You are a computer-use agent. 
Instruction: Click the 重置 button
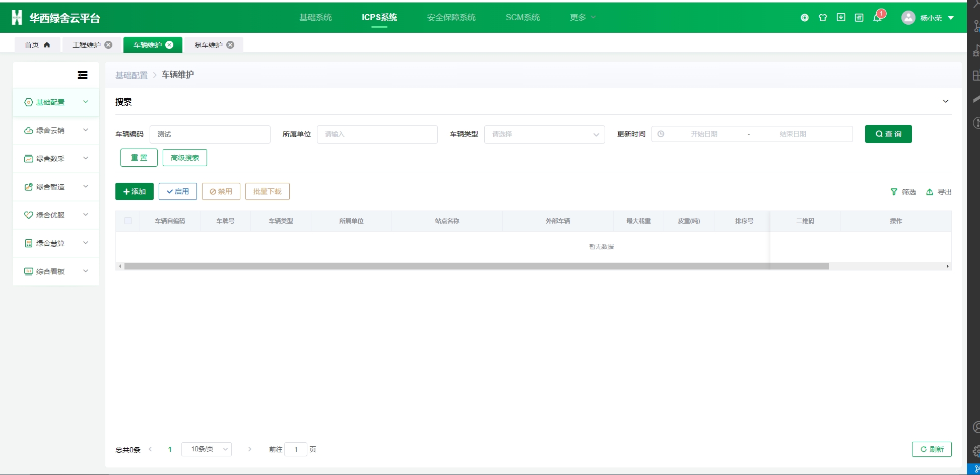click(139, 158)
